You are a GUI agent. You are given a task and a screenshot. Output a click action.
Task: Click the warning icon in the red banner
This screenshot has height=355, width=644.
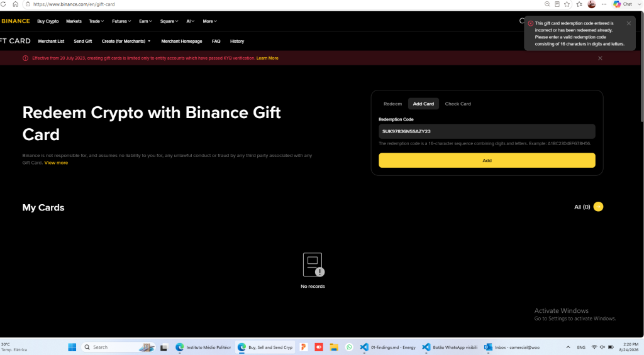[x=25, y=58]
